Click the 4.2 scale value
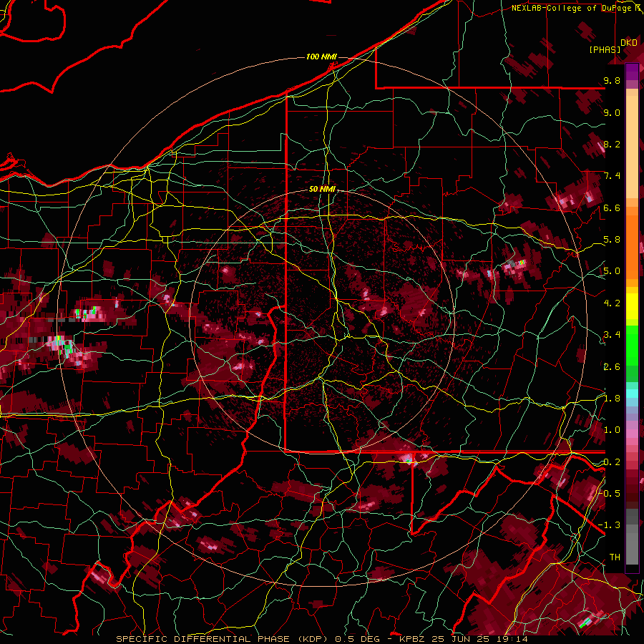This screenshot has height=644, width=644. (612, 303)
